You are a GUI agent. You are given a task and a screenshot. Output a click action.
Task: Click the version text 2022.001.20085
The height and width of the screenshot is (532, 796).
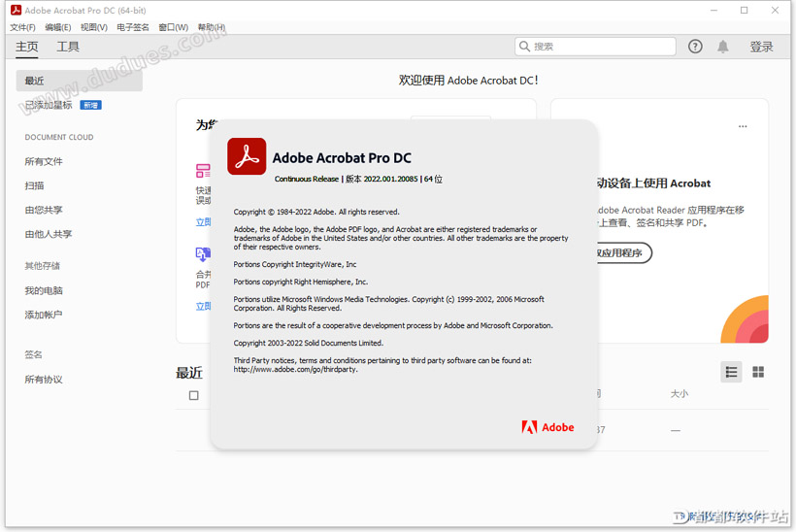click(390, 180)
